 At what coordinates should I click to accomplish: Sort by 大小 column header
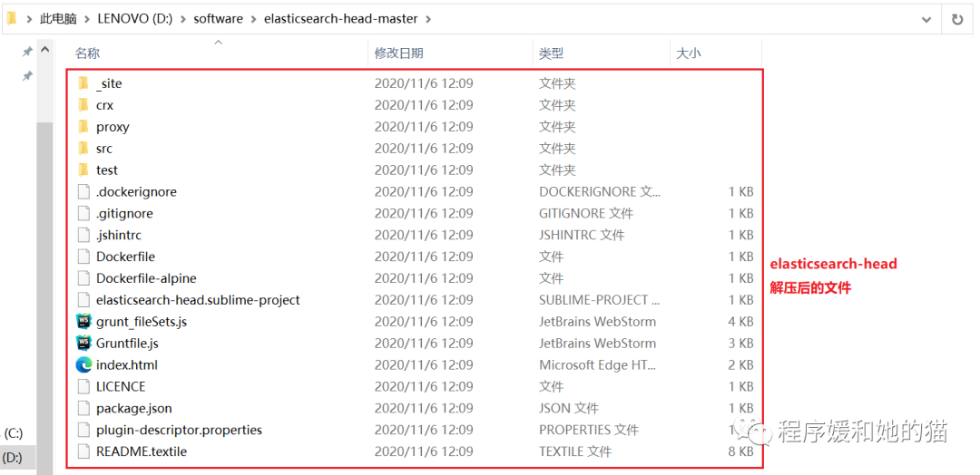coord(689,53)
